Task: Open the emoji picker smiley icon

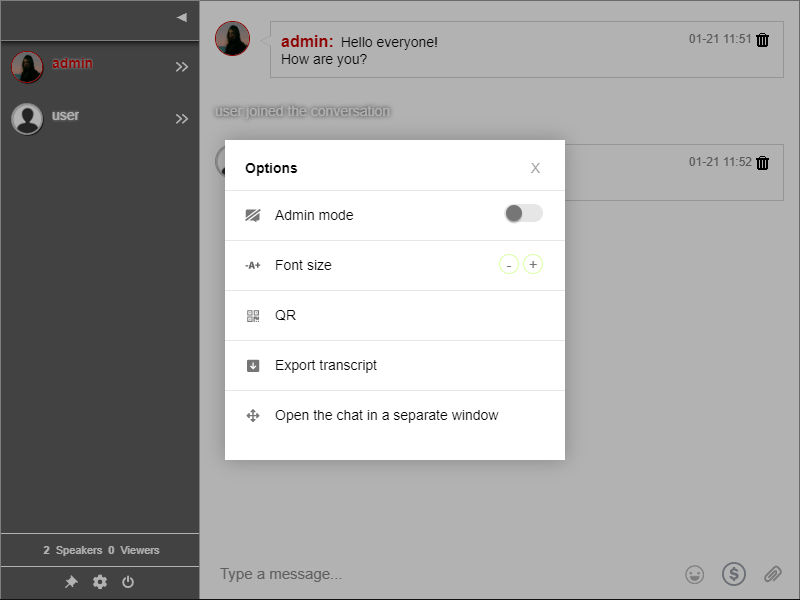Action: [694, 574]
